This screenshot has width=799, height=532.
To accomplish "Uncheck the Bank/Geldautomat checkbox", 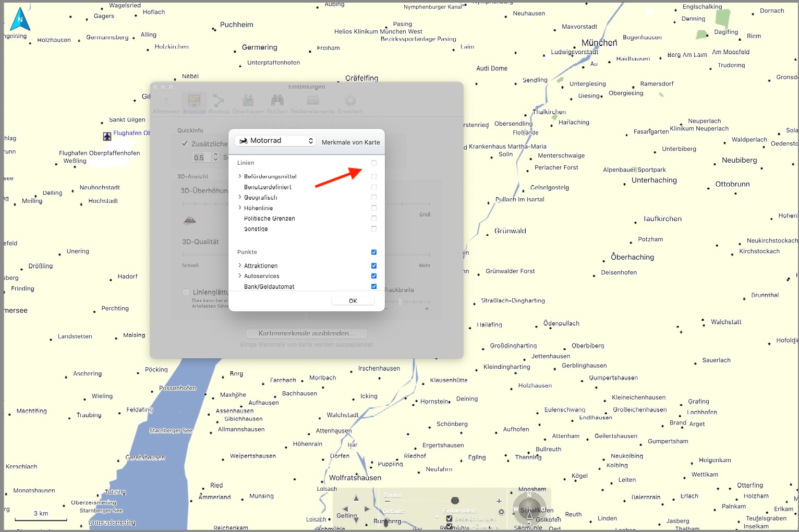I will [x=374, y=287].
